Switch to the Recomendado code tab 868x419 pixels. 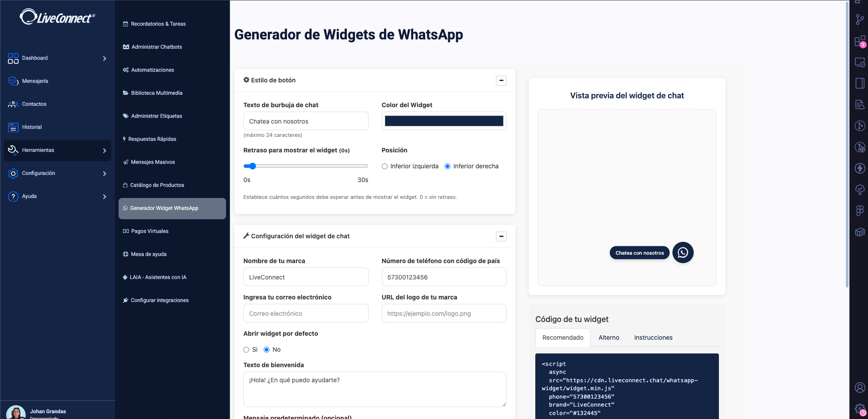click(x=563, y=338)
